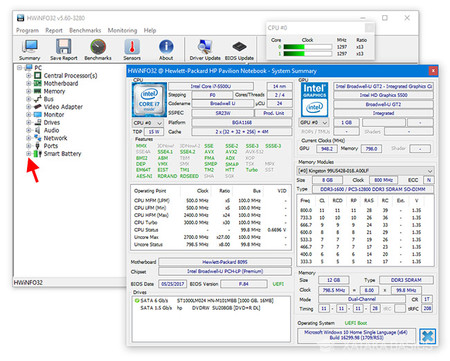Screen dimensions: 450x361
Task: Expand the Motherboard node
Action: click(x=29, y=83)
